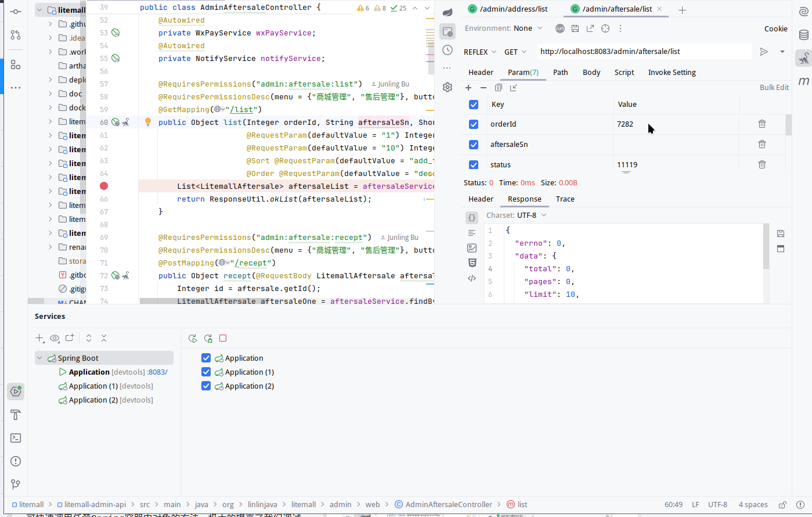The image size is (812, 517).
Task: Rerun service in debug mode icon
Action: tap(208, 338)
